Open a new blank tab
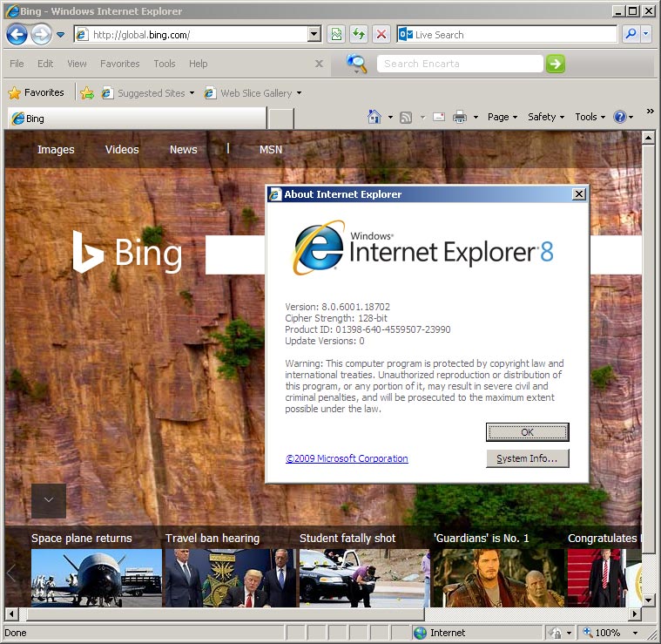The height and width of the screenshot is (644, 661). click(x=281, y=119)
